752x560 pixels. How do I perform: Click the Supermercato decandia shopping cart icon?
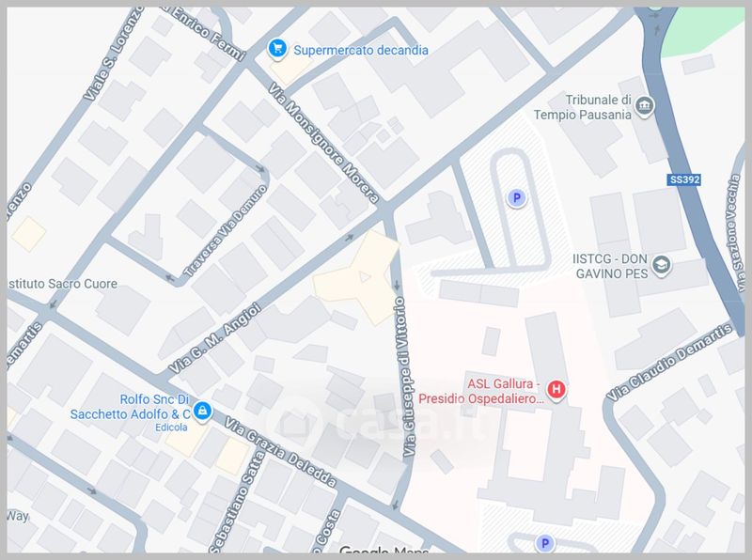click(x=277, y=49)
